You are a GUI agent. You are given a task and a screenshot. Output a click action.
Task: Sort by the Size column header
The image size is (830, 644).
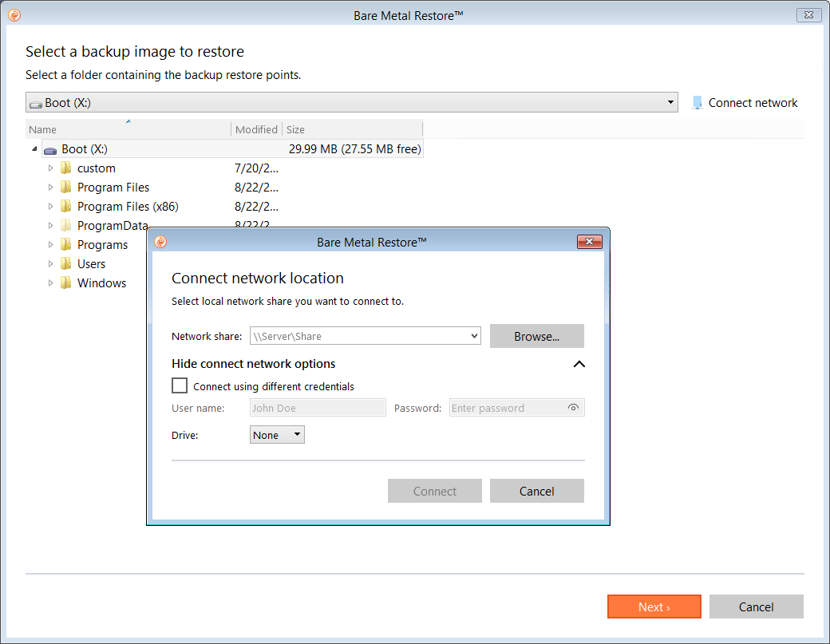coord(351,129)
